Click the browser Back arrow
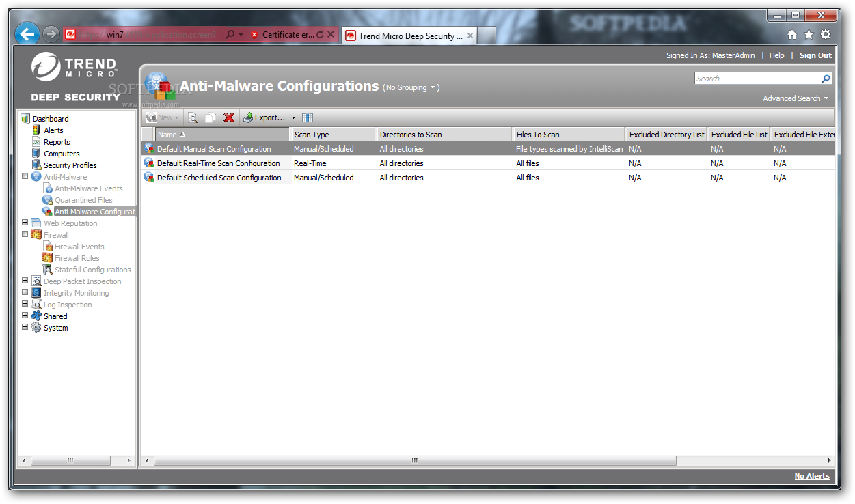Screen dimensions: 855x504 pos(27,33)
